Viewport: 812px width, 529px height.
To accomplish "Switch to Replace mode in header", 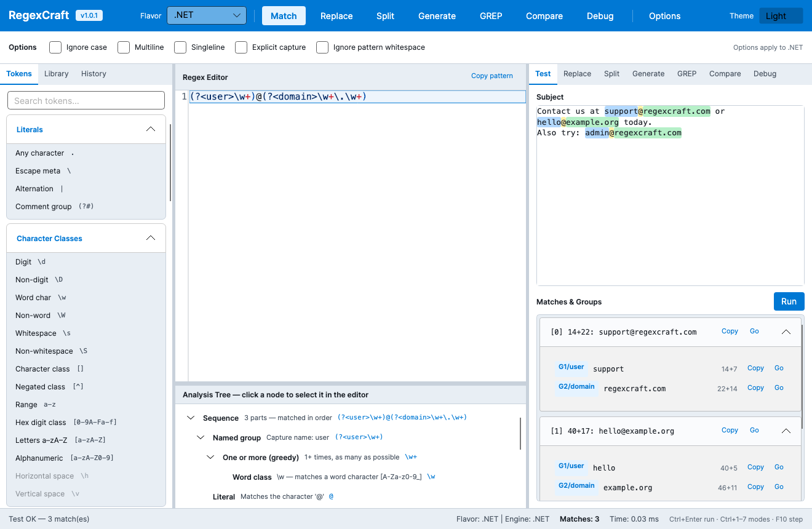I will coord(336,16).
